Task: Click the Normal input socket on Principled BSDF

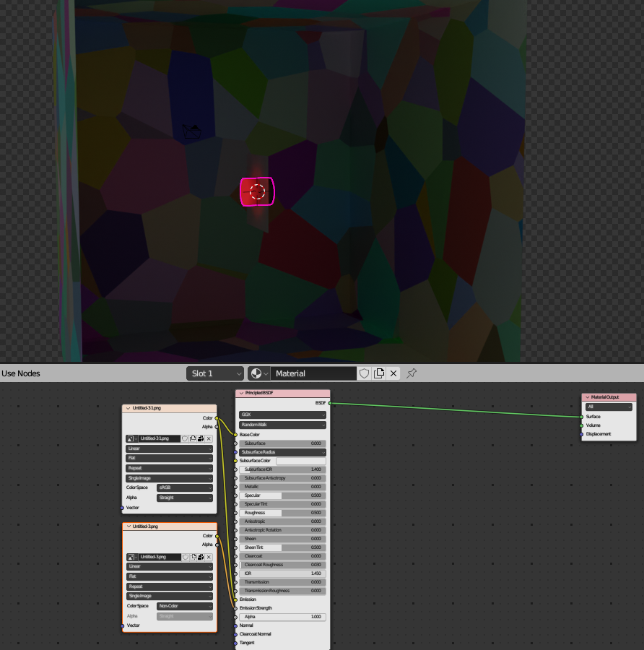Action: point(235,625)
